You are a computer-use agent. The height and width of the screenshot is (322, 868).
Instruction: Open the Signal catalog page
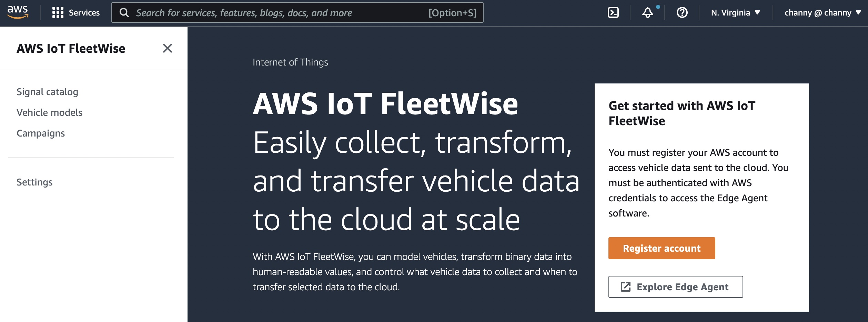point(48,92)
